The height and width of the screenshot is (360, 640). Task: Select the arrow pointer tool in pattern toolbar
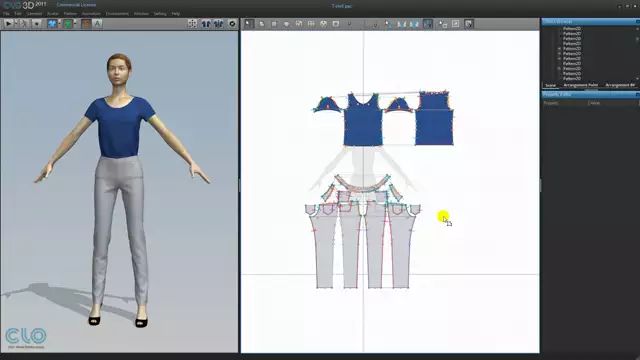click(248, 24)
